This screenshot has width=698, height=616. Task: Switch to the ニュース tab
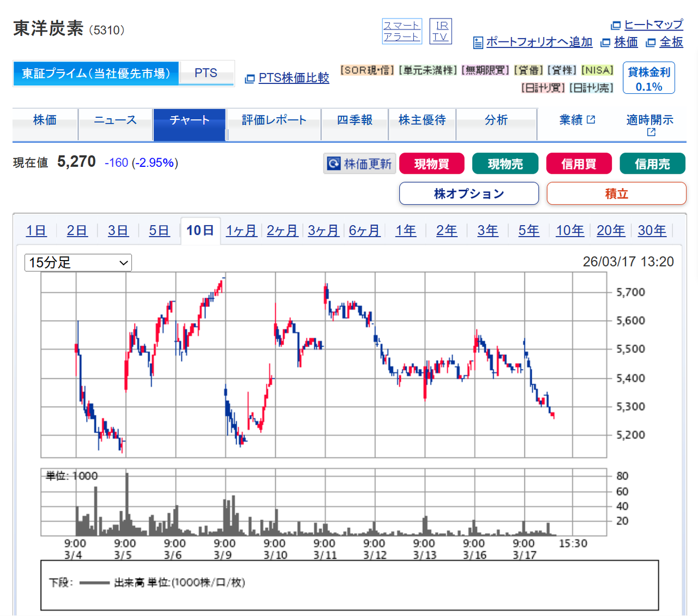(116, 120)
